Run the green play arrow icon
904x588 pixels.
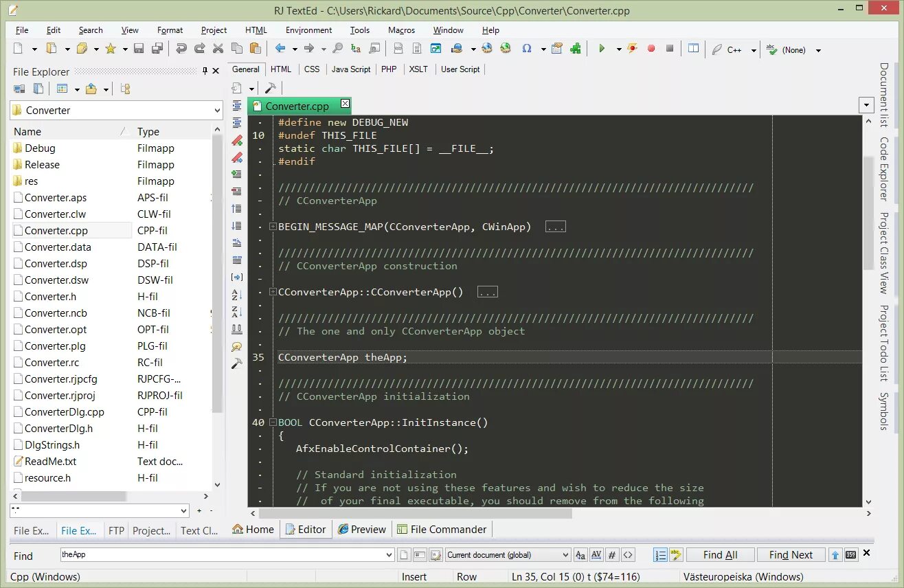point(602,49)
